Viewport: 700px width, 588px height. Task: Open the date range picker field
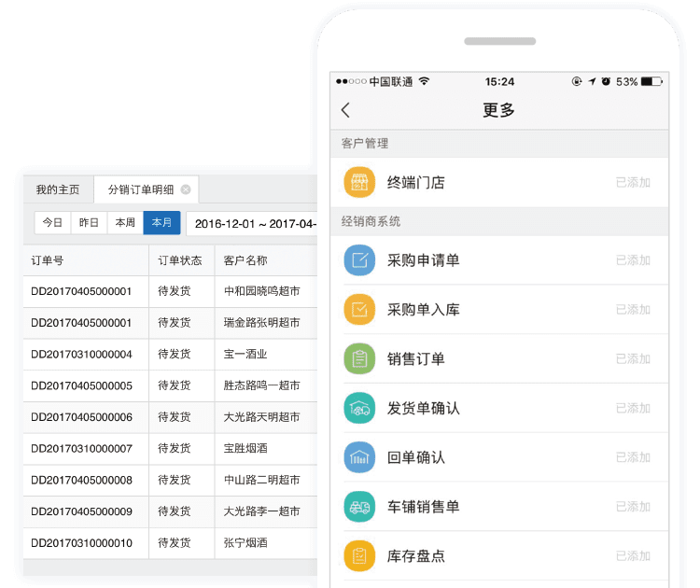252,224
